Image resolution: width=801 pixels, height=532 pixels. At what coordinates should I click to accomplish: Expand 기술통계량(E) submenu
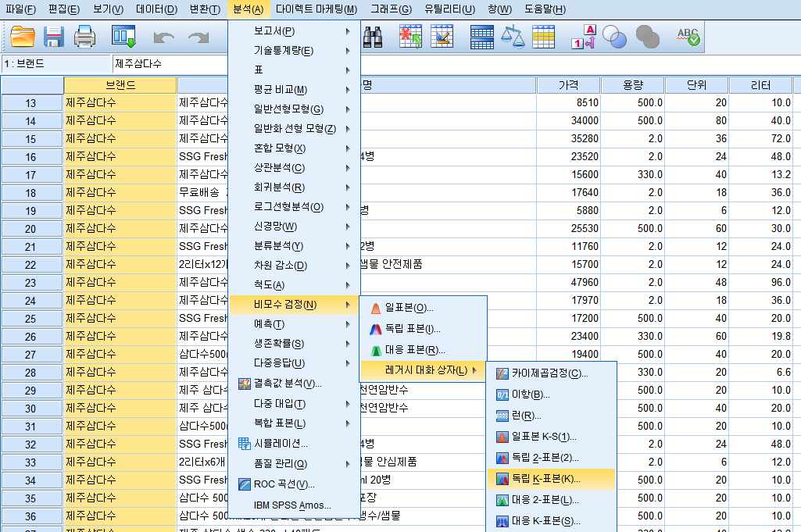click(294, 51)
